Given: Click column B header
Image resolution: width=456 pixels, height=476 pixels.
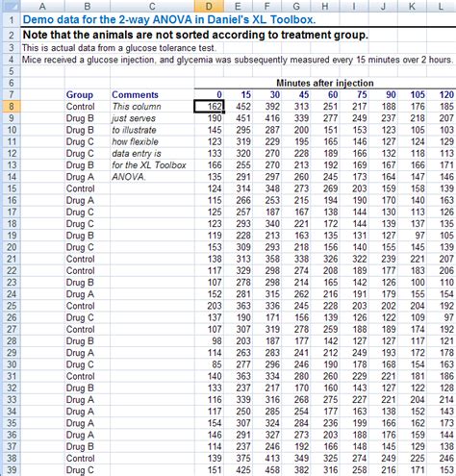Looking at the screenshot, I should click(x=88, y=6).
